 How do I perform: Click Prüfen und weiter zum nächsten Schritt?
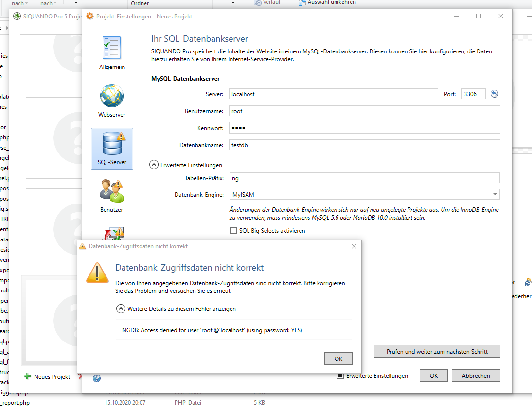point(437,351)
